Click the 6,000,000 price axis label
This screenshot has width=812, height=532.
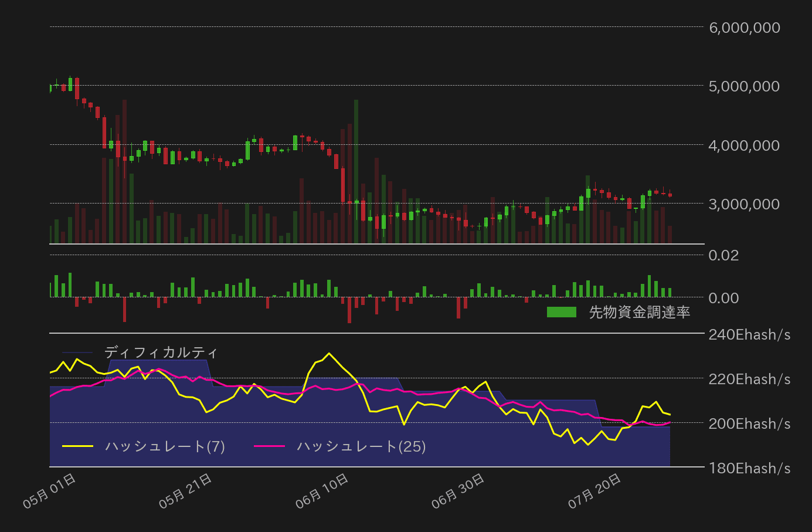tap(743, 27)
